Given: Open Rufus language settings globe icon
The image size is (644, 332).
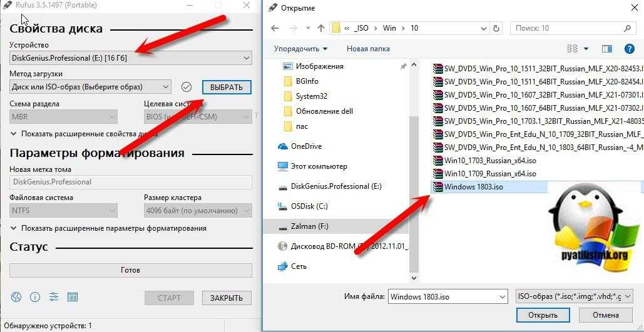Looking at the screenshot, I should coord(16,297).
